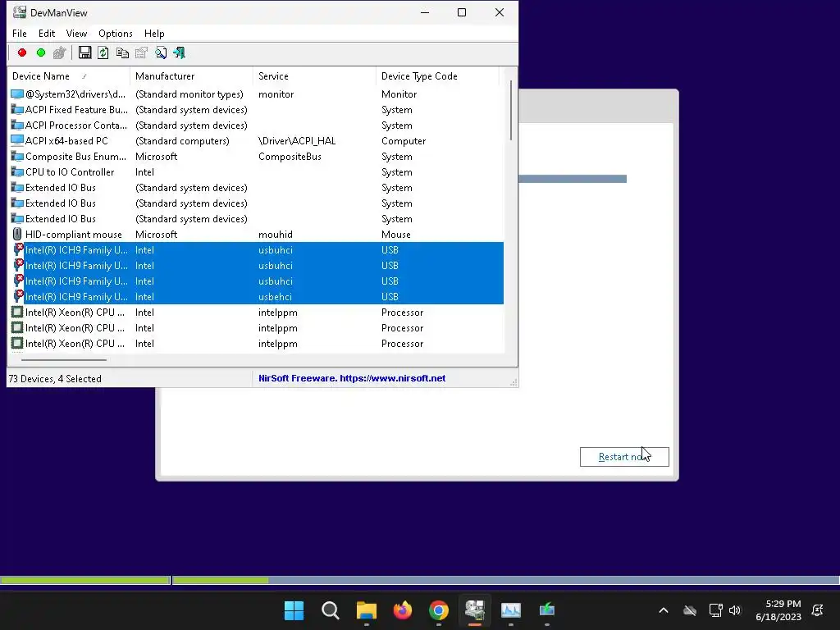Click the green Enable Selected Devices icon

pyautogui.click(x=41, y=52)
